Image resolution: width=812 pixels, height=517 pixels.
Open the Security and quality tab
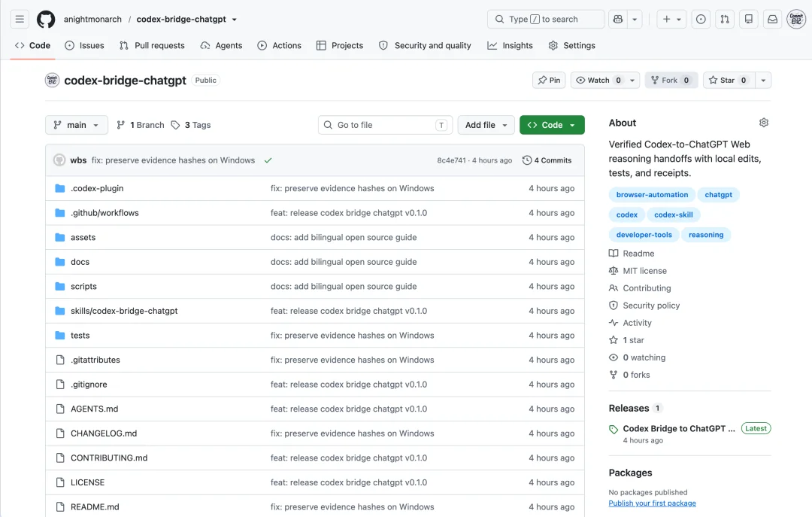tap(425, 46)
